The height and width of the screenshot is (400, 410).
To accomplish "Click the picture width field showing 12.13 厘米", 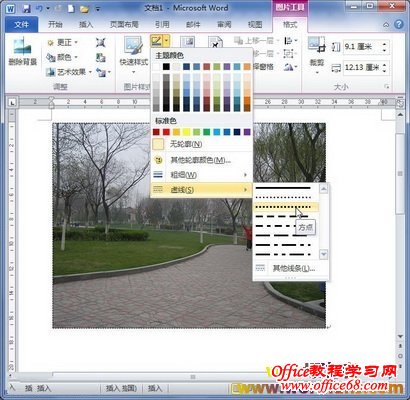I will [x=362, y=68].
